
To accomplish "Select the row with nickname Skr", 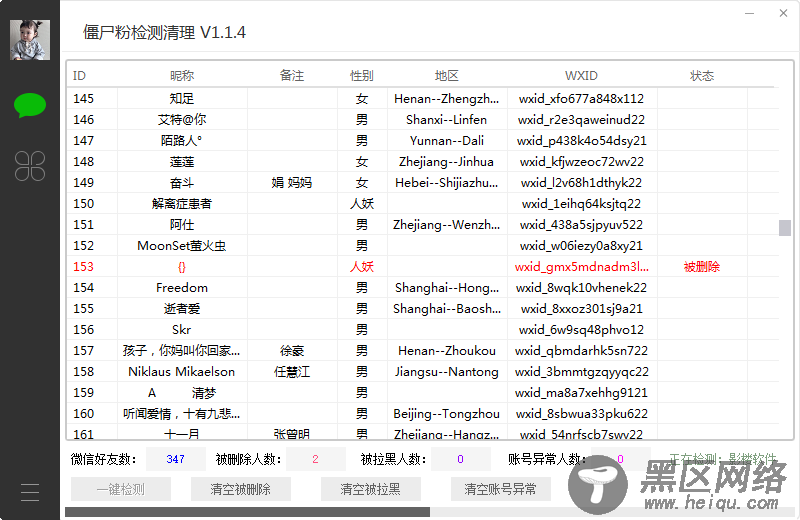I will (422, 330).
